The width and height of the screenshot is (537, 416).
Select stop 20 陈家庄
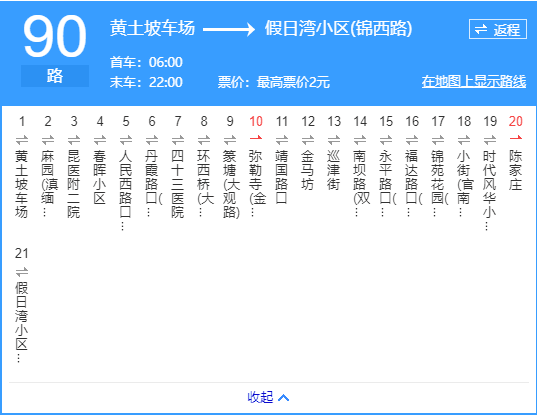(516, 170)
